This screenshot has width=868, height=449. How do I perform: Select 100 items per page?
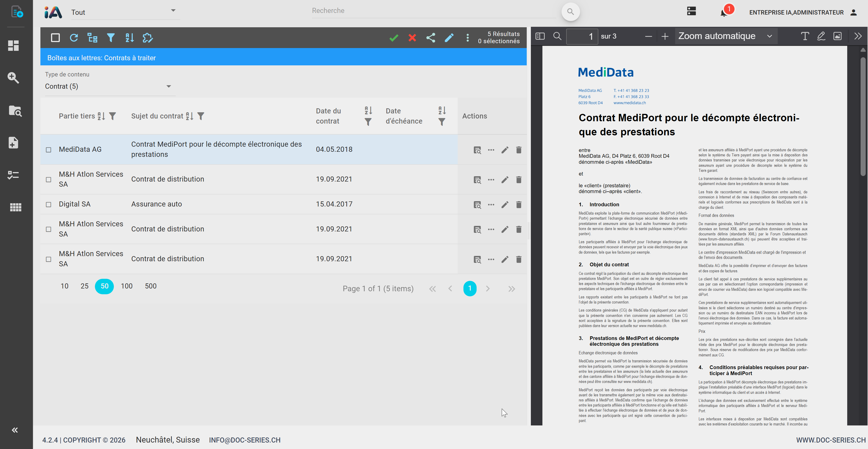coord(127,286)
